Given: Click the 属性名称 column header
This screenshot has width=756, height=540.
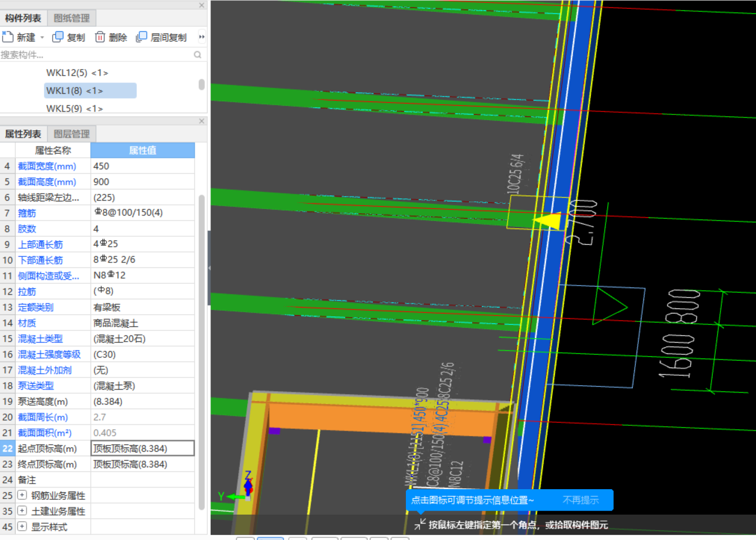Looking at the screenshot, I should point(53,150).
